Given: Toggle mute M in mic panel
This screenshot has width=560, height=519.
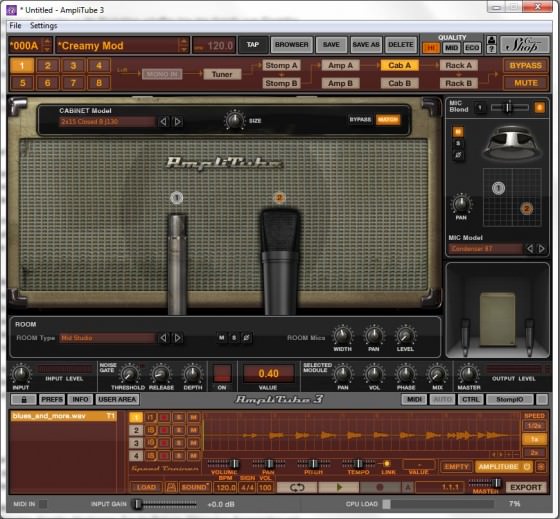Looking at the screenshot, I should (458, 132).
